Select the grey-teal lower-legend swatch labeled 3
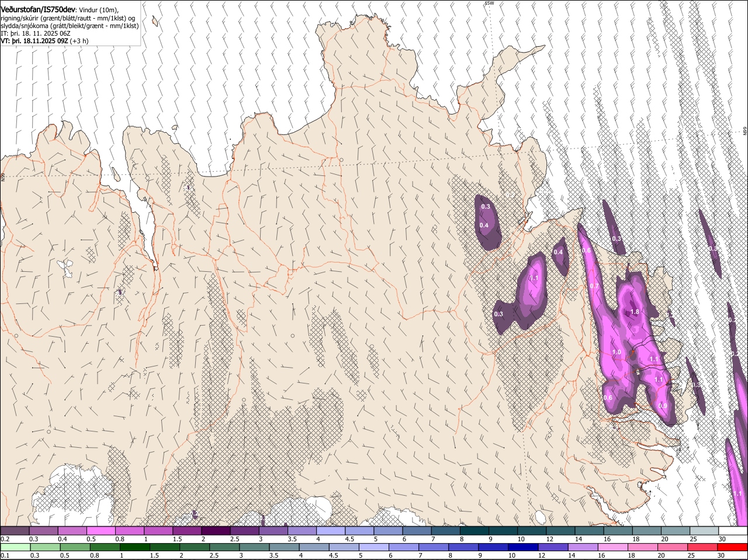Viewport: 748px width, 560px height. 254,547
